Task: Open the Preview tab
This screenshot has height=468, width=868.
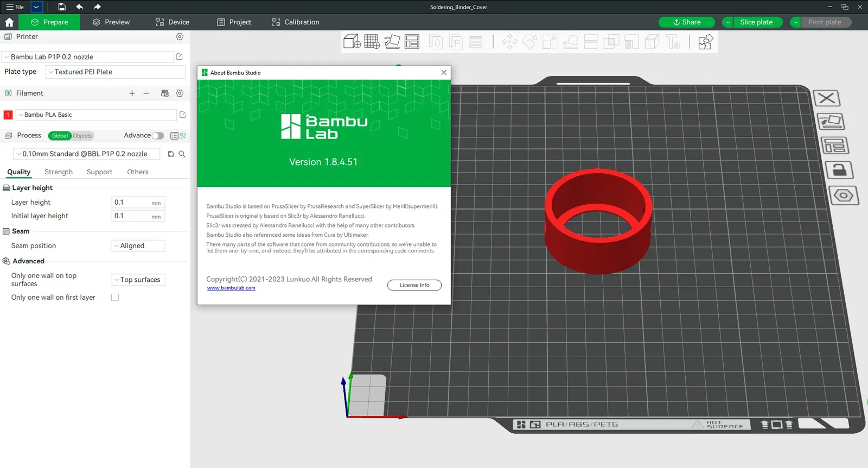Action: pyautogui.click(x=111, y=22)
